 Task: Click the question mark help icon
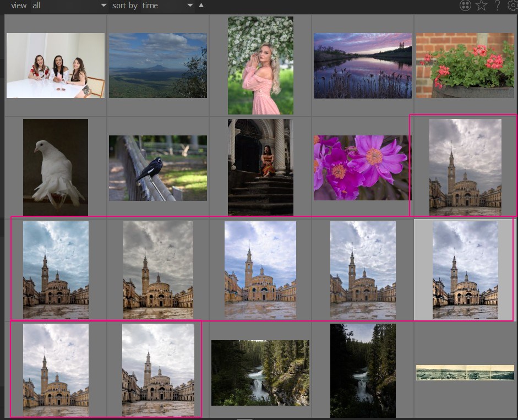point(497,6)
